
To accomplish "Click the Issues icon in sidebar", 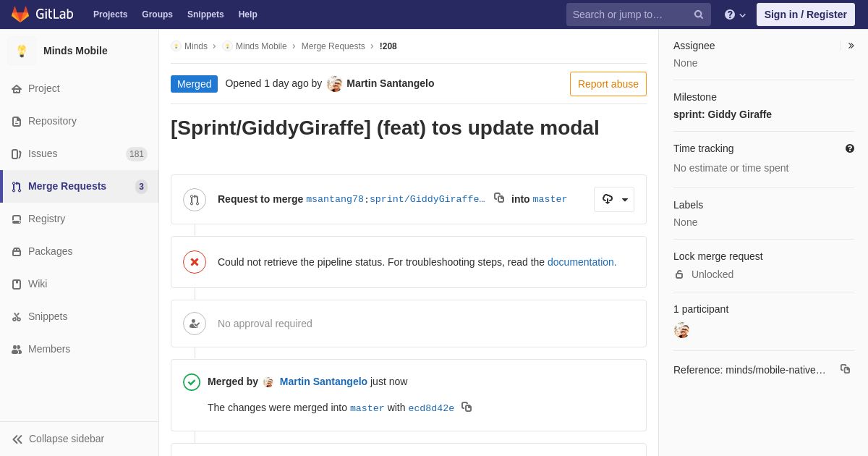I will click(17, 154).
